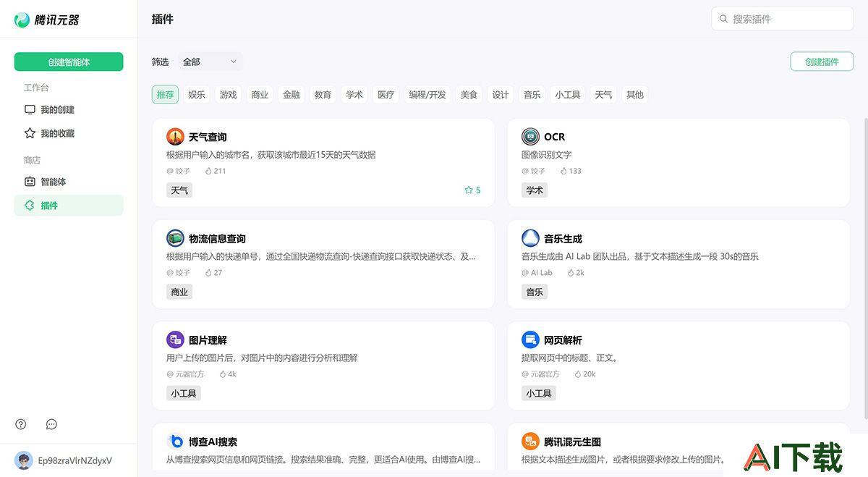The width and height of the screenshot is (868, 477).
Task: Open 智能体 store in the sidebar
Action: tap(69, 182)
